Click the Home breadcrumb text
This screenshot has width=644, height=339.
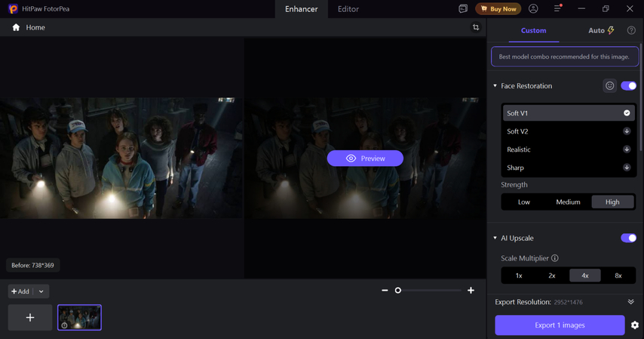pyautogui.click(x=35, y=28)
